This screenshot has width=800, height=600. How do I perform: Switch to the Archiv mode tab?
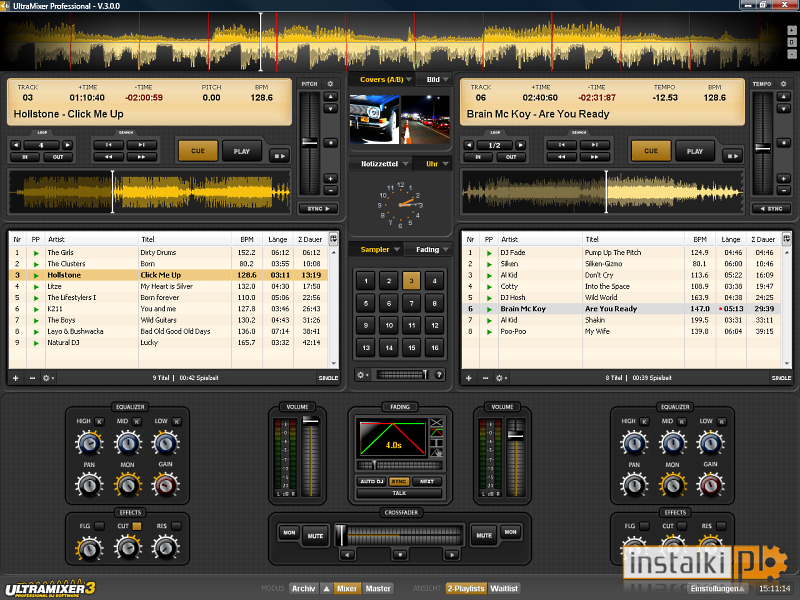tap(304, 588)
